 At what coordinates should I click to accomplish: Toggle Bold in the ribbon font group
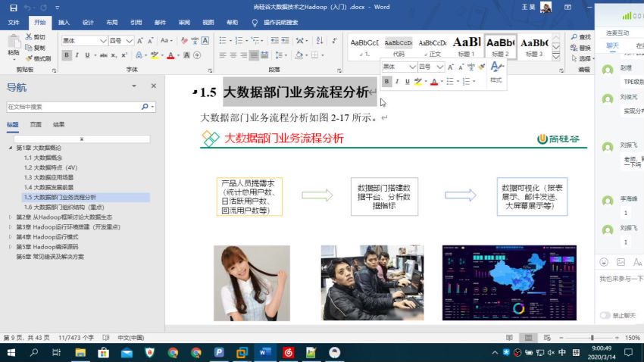coord(67,55)
